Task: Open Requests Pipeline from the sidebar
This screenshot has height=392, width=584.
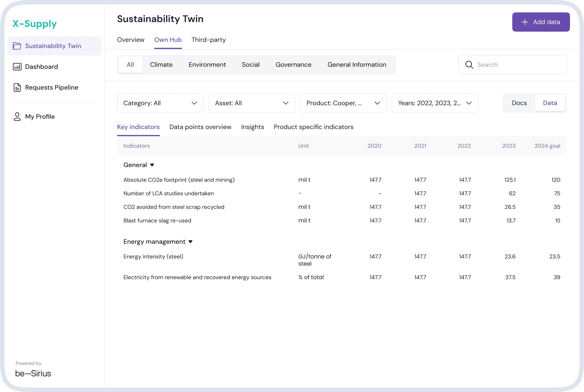Action: [x=54, y=87]
